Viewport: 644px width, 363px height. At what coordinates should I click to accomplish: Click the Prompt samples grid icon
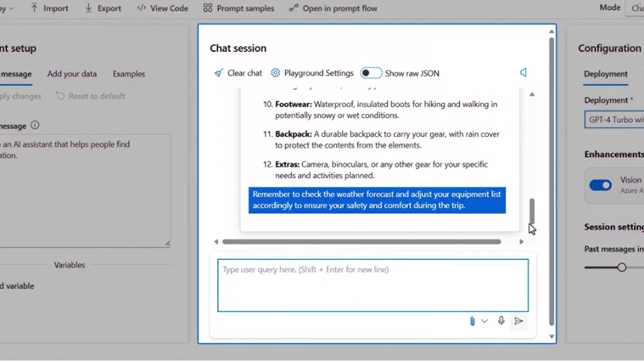click(x=208, y=7)
